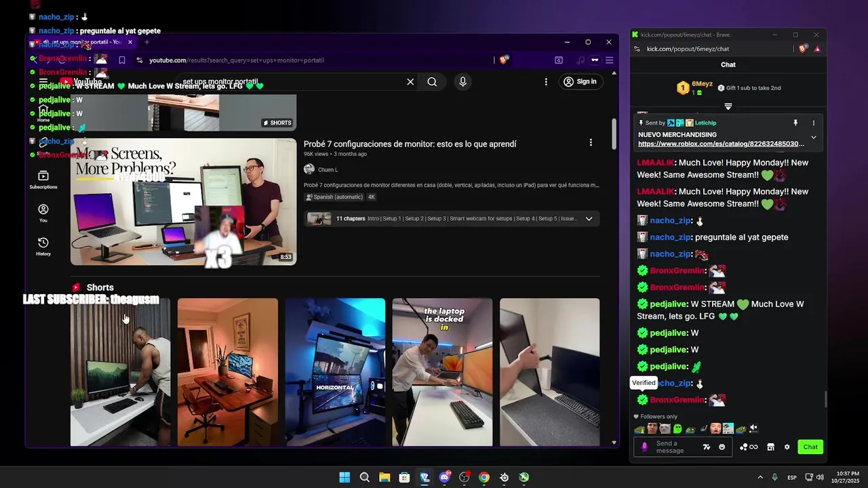Click 'Gift 1 sub to take 2nd' in Kick chat
The width and height of the screenshot is (868, 488).
749,88
